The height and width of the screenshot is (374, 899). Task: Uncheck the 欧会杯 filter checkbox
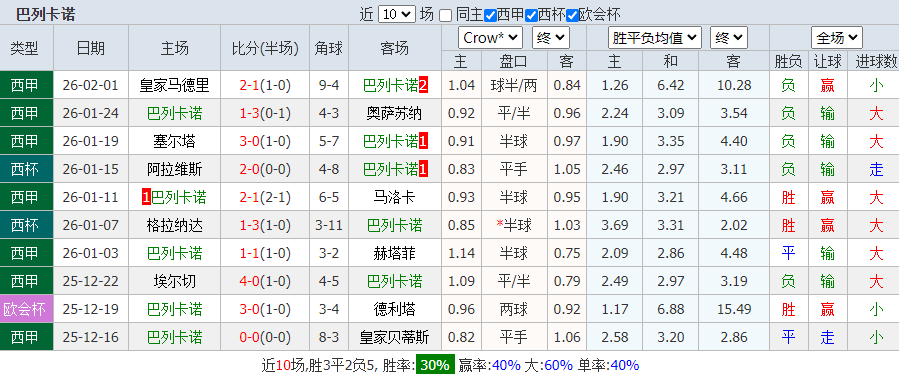572,15
